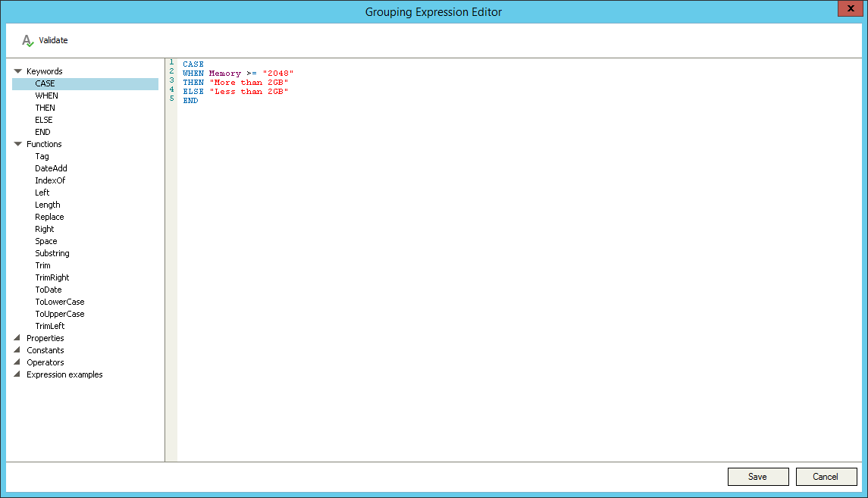The image size is (868, 498).
Task: Click the Expression examples label
Action: pyautogui.click(x=64, y=374)
